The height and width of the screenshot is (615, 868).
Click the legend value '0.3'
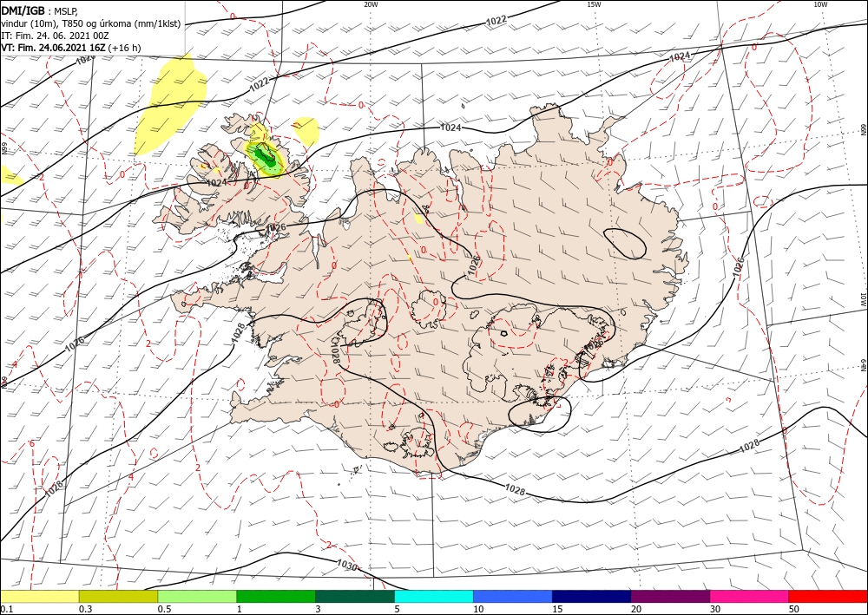85,609
